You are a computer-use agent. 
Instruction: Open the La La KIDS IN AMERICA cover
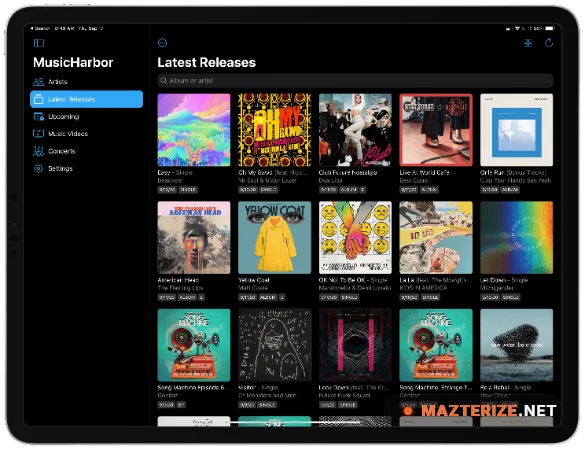click(x=436, y=238)
